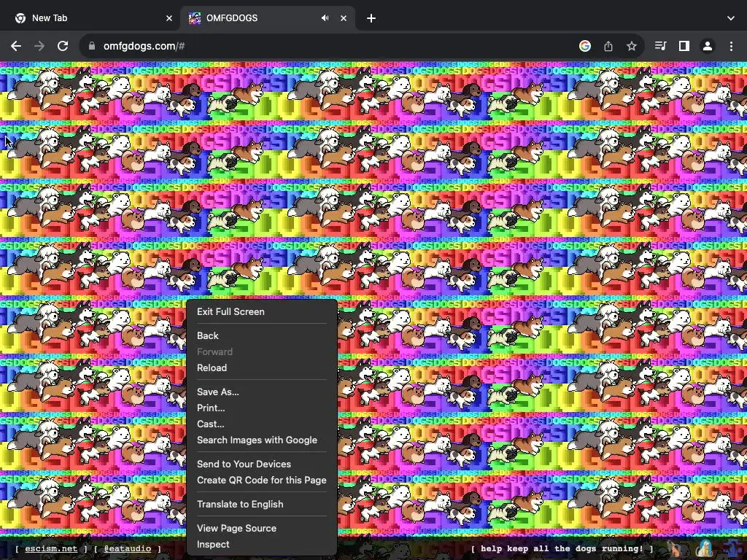
Task: Choose Reload in the context menu
Action: pos(262,367)
